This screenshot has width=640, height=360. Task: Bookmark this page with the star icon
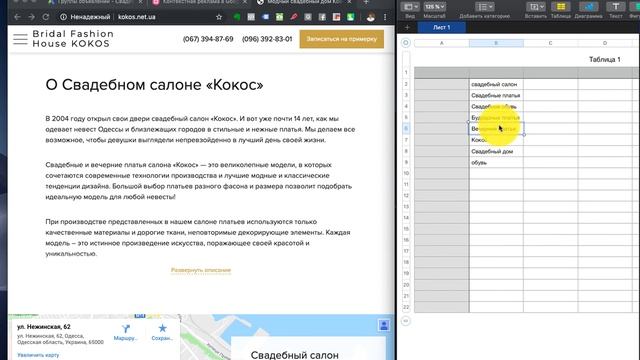(x=219, y=17)
